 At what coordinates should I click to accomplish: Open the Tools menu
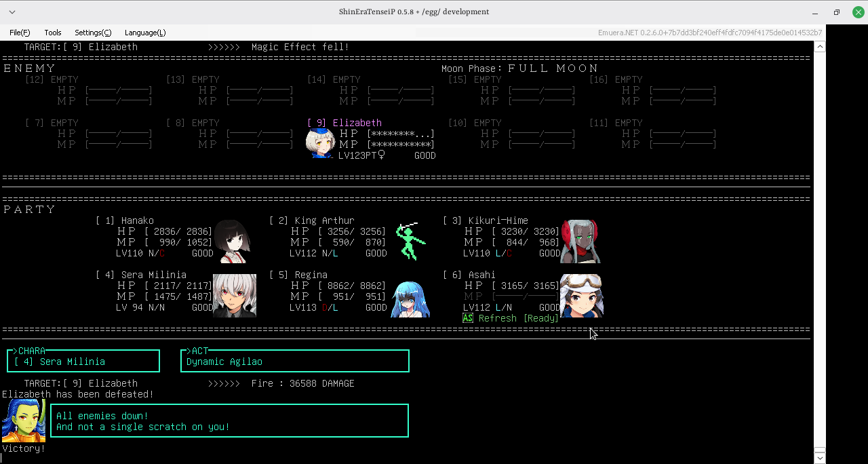click(53, 33)
